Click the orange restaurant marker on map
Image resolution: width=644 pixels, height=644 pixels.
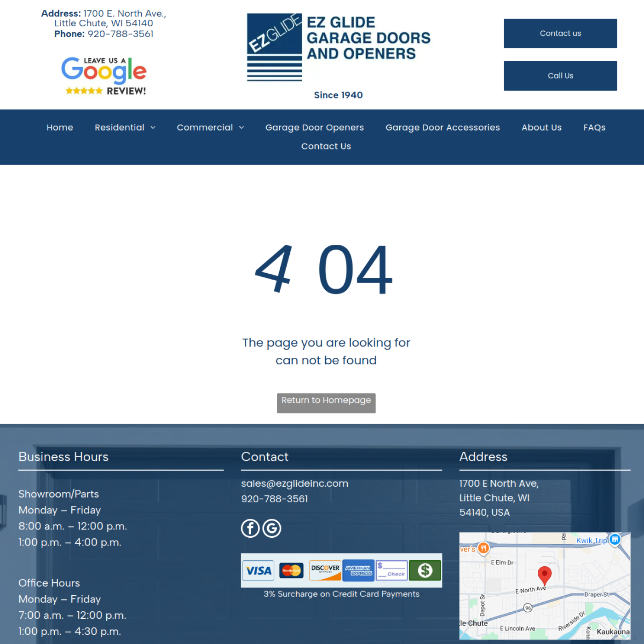point(483,548)
